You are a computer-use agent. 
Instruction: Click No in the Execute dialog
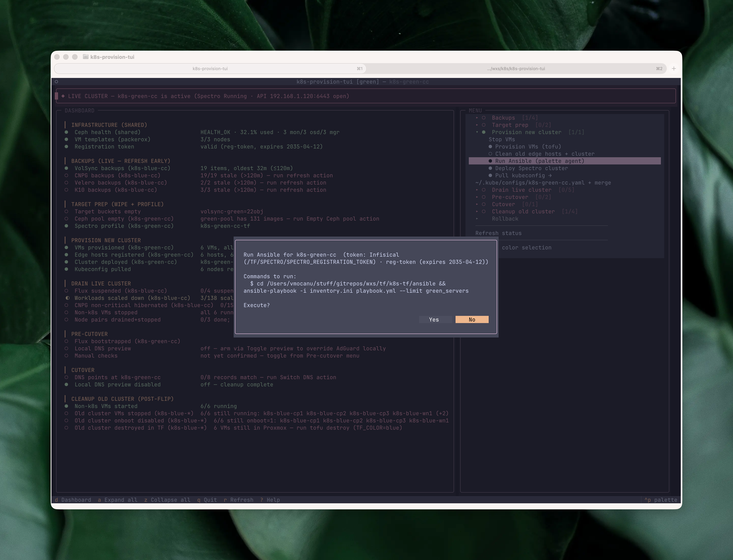point(472,319)
